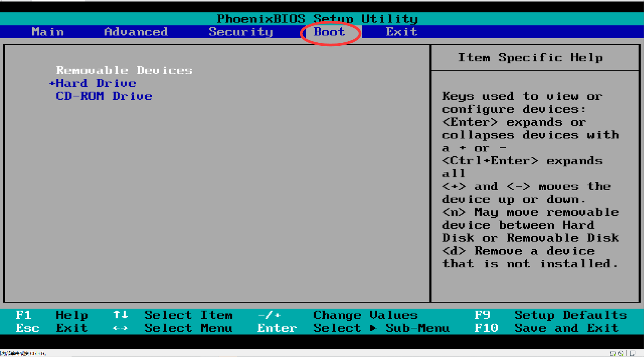The height and width of the screenshot is (357, 644).
Task: Click the VMware hard disk status icon
Action: pyautogui.click(x=613, y=353)
